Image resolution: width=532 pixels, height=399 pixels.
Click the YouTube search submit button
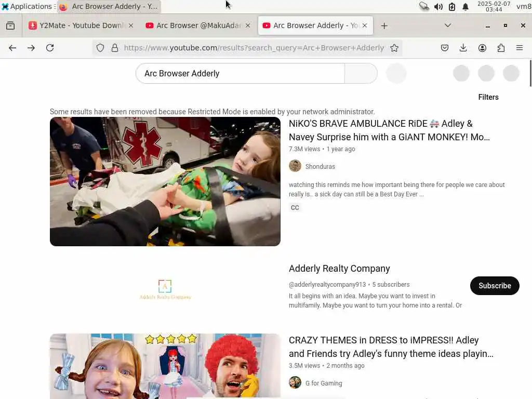[361, 73]
